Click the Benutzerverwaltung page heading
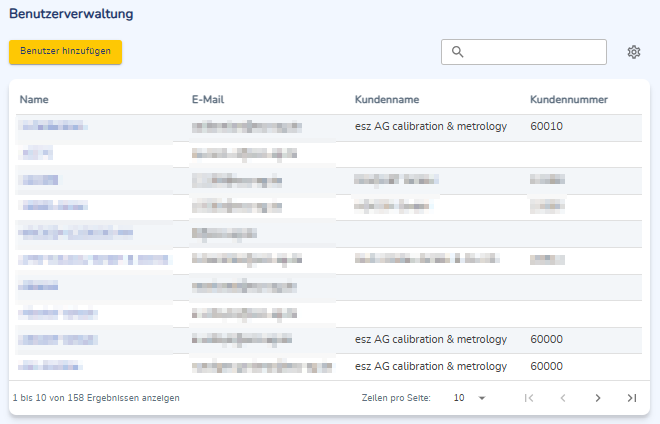Image resolution: width=660 pixels, height=424 pixels. pyautogui.click(x=71, y=13)
